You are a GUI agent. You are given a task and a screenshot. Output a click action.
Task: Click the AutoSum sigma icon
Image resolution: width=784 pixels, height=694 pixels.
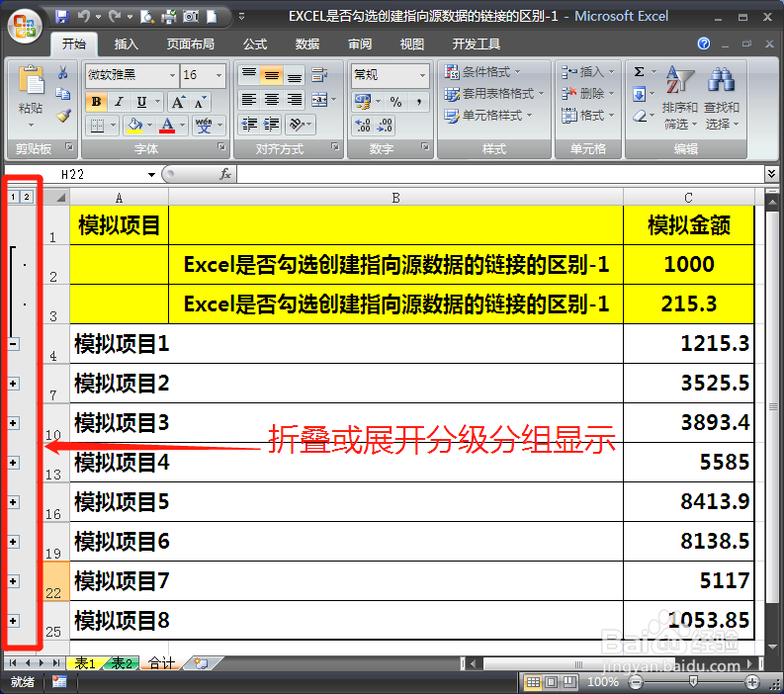[639, 72]
